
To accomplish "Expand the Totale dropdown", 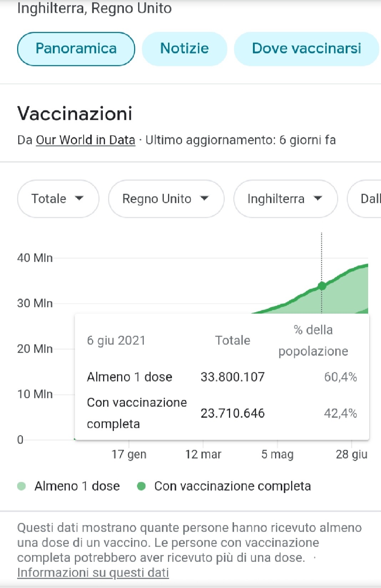I will pos(58,199).
